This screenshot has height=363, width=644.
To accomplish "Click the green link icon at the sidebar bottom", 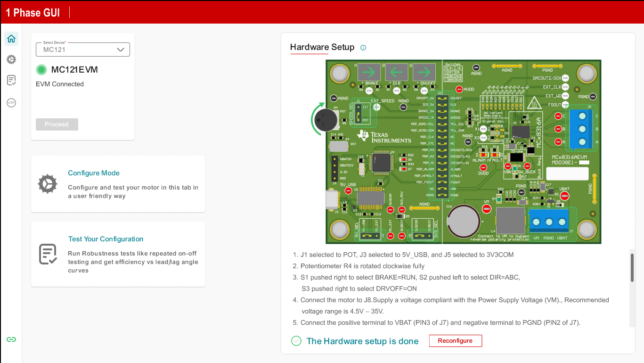I will 11,339.
